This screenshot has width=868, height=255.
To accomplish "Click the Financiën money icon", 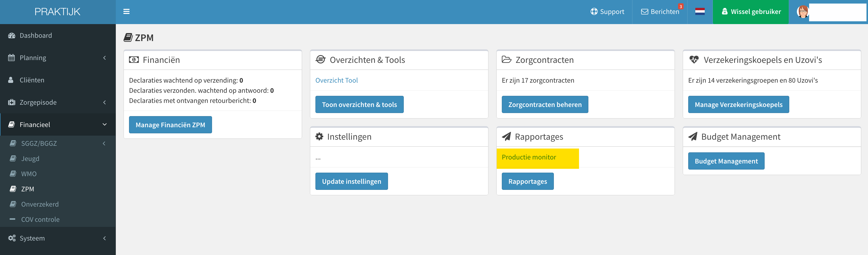I will click(x=134, y=60).
